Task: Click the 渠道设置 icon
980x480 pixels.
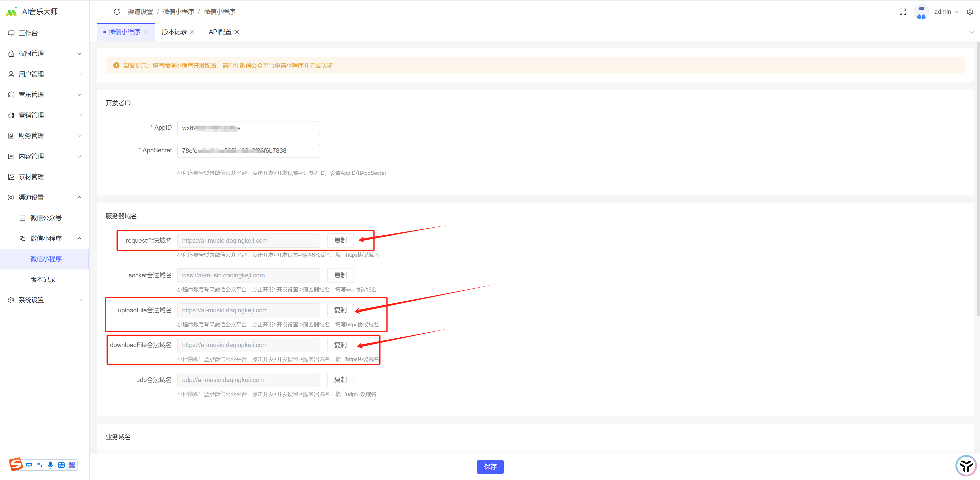Action: (x=11, y=198)
